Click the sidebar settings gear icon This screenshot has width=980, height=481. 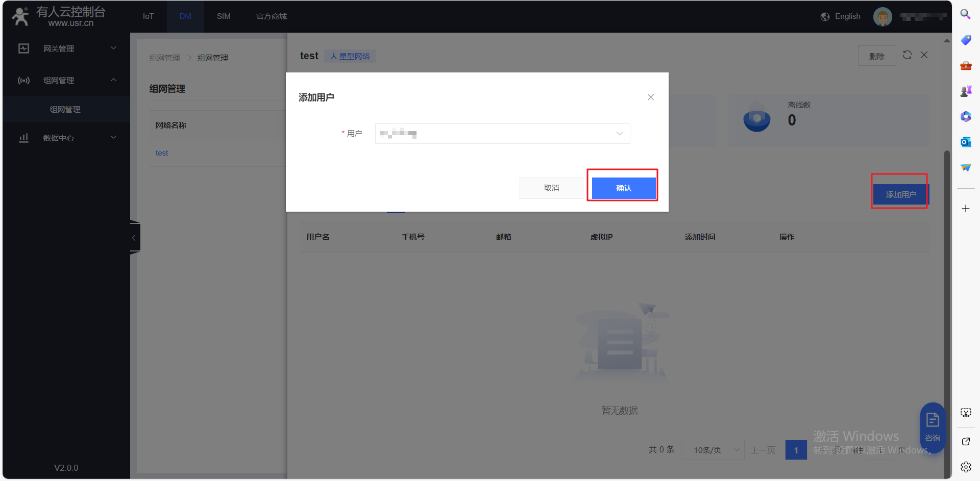coord(965,466)
